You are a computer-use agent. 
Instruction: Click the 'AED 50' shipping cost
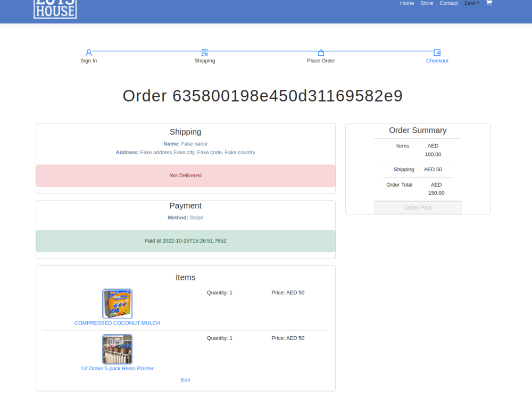click(x=433, y=169)
